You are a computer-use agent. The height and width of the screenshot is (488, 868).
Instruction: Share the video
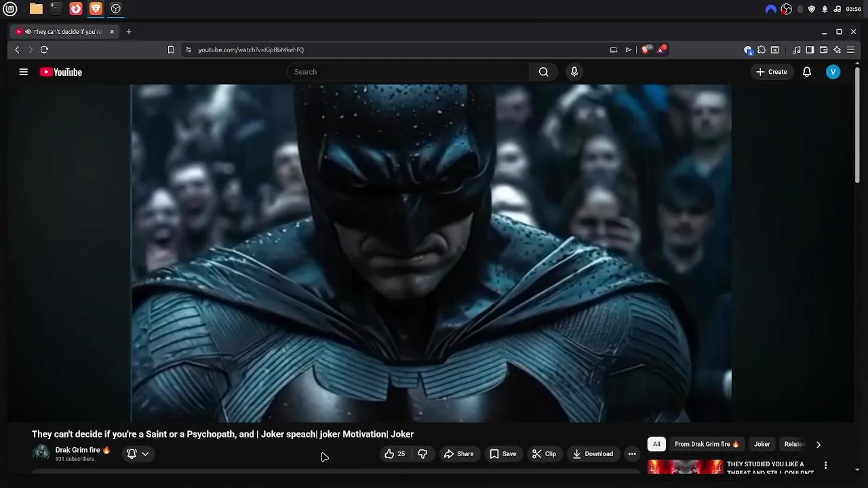coord(459,454)
